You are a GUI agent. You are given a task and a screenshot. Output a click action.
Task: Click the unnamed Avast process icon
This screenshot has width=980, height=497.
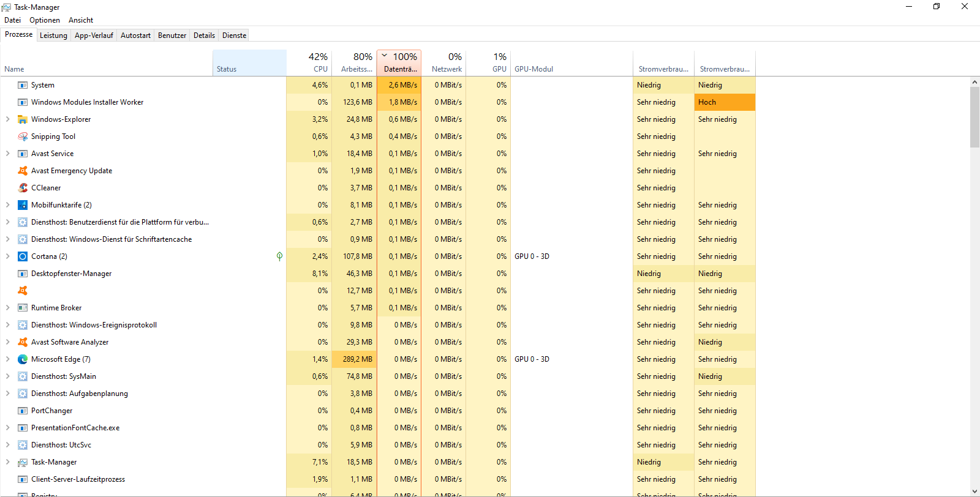click(x=23, y=291)
